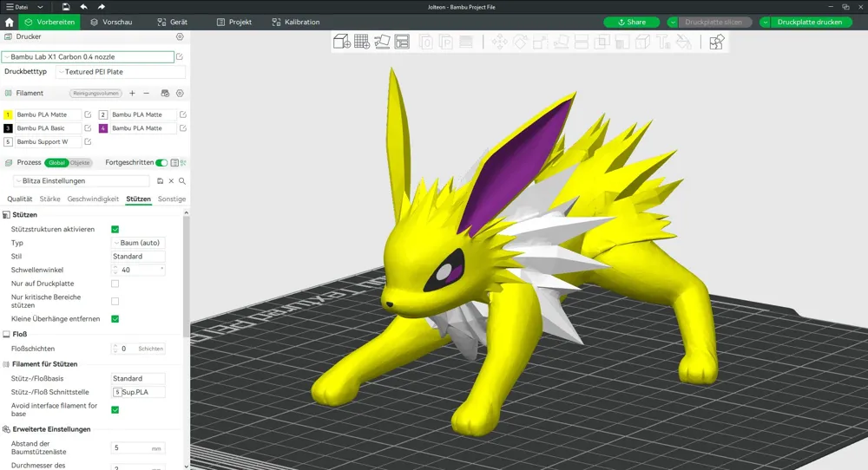Select the Lay on face tool

point(561,42)
